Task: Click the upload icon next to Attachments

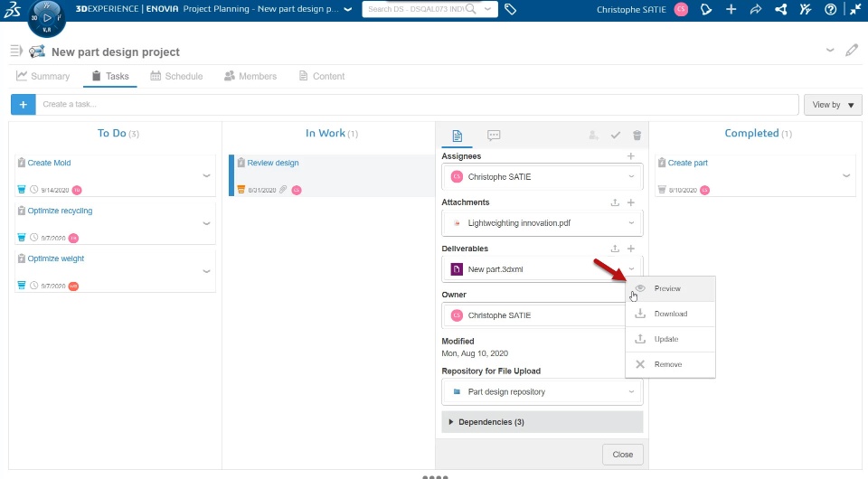Action: pos(615,202)
